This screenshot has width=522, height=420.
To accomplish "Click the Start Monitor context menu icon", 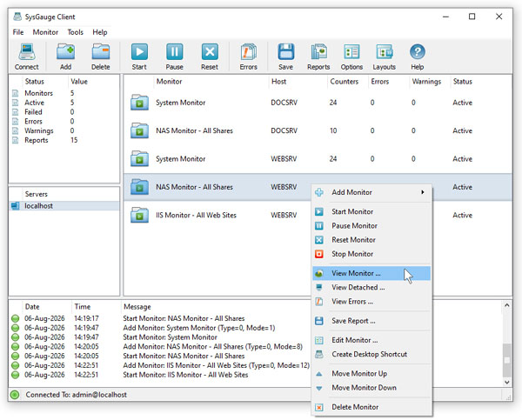I will (319, 211).
